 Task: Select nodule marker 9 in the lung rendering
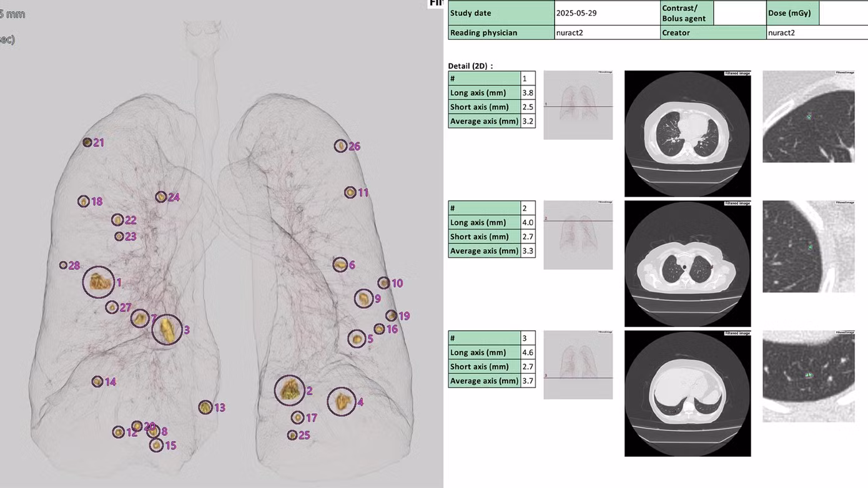[364, 298]
